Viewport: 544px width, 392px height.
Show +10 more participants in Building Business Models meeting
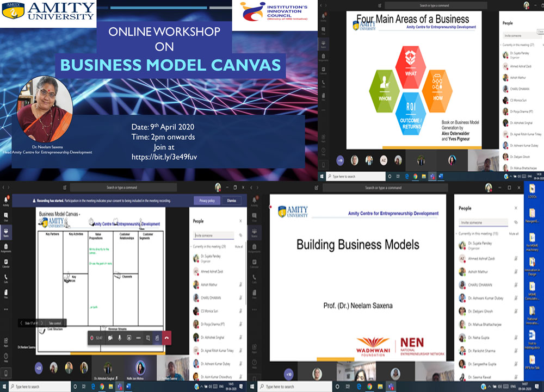coord(289,374)
